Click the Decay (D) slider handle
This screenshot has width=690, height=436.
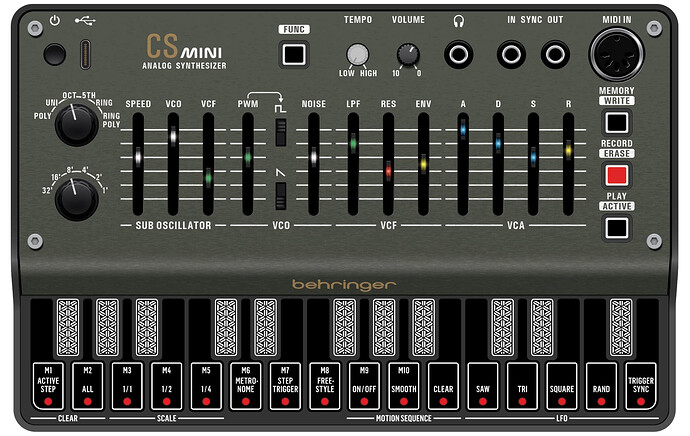click(x=498, y=143)
